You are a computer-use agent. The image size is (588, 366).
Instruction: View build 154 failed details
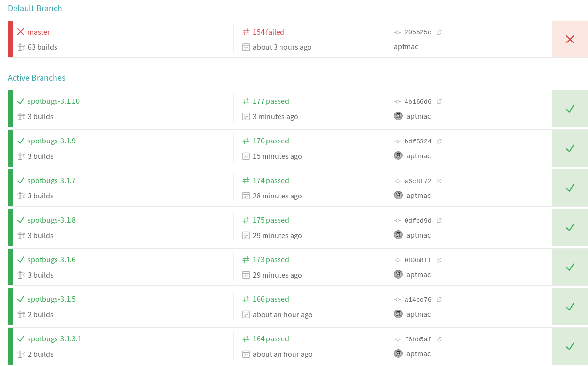268,32
